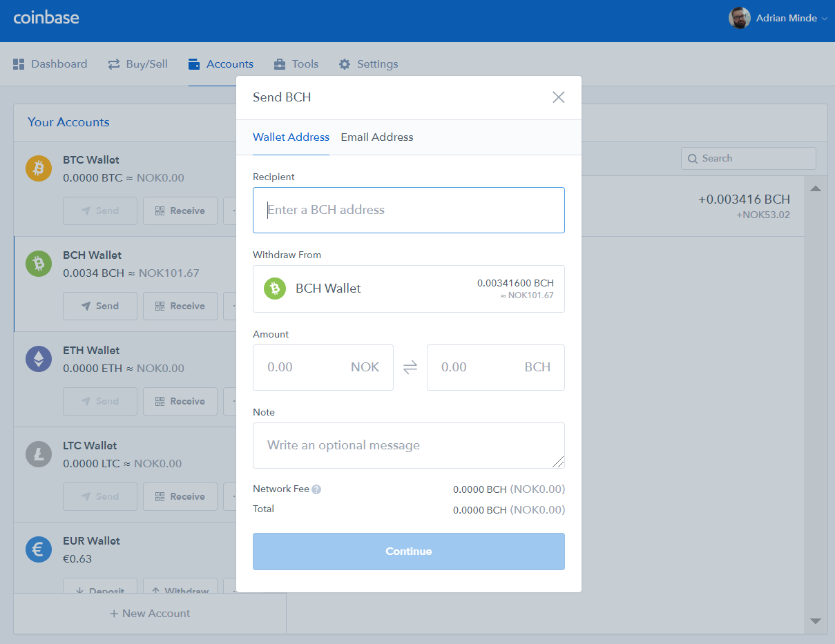Viewport: 835px width, 644px height.
Task: Click the LTC Wallet name
Action: (90, 445)
